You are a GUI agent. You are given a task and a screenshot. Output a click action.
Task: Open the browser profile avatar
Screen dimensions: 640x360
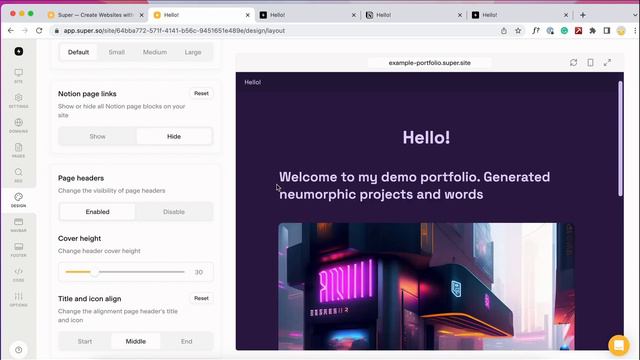tap(621, 31)
